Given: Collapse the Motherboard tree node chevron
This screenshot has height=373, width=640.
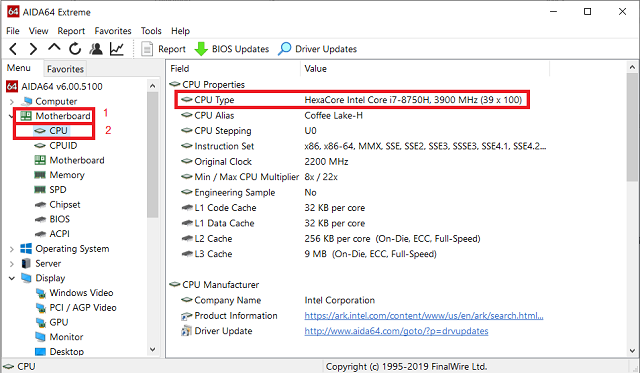Looking at the screenshot, I should [x=11, y=116].
